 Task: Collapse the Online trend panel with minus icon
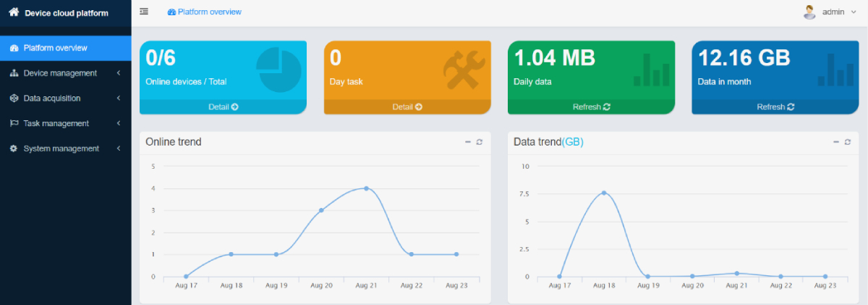467,142
